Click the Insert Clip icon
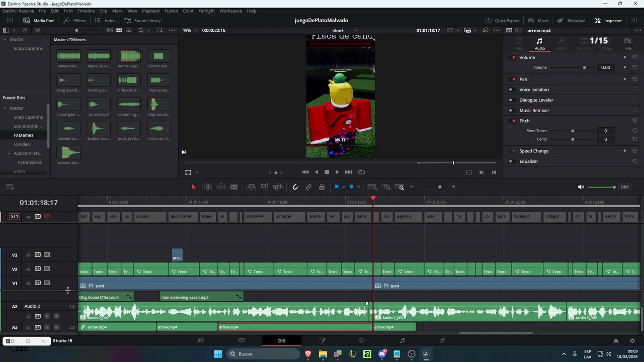This screenshot has height=362, width=644. pyautogui.click(x=251, y=187)
